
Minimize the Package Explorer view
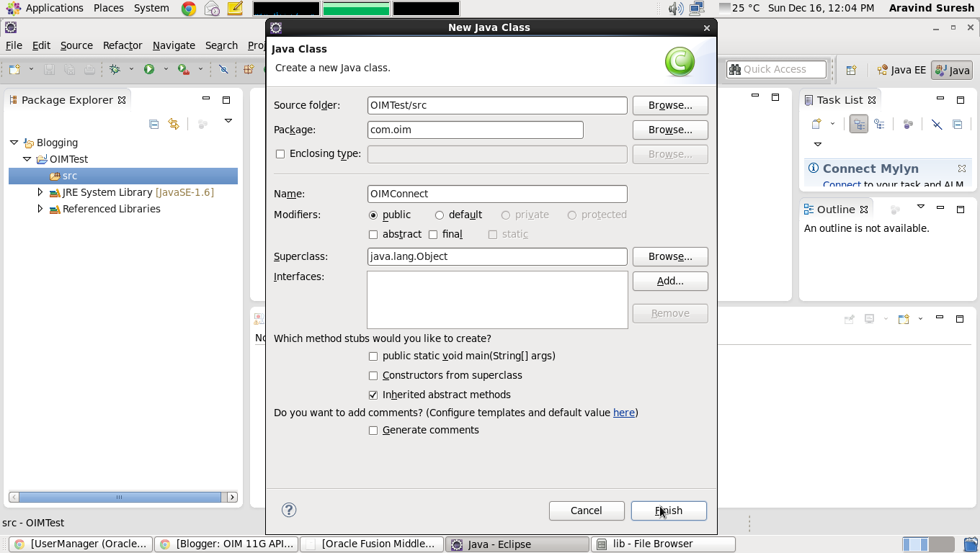click(206, 99)
